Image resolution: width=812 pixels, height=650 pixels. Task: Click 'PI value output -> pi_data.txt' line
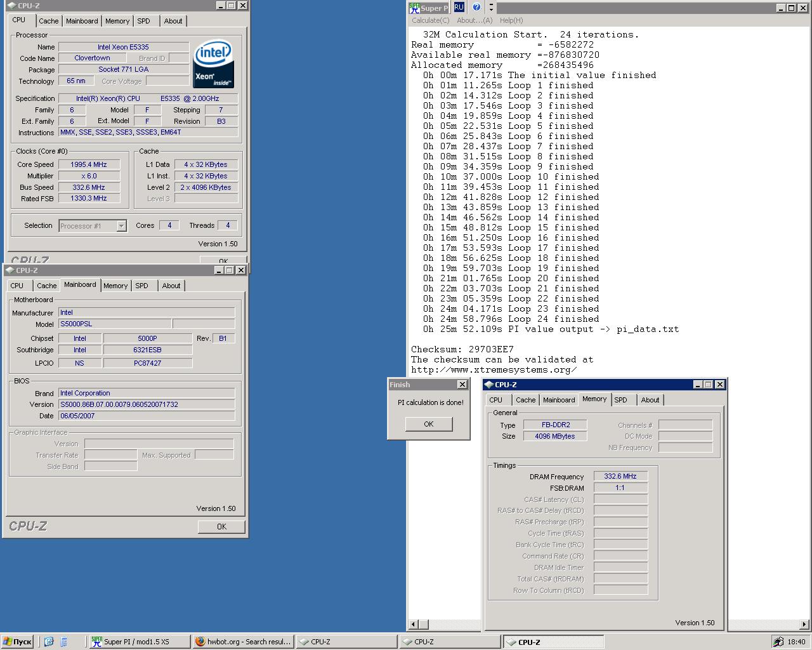551,329
